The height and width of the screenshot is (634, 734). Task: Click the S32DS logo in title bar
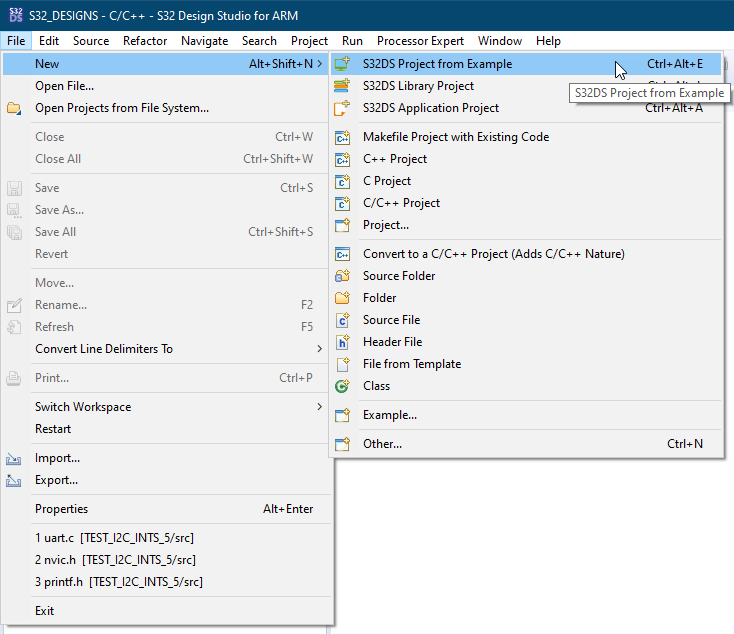(15, 15)
